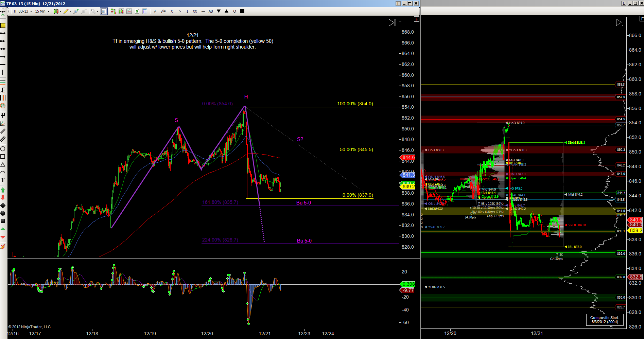
Task: Select the Andrews pitchfork tool
Action: (3, 115)
